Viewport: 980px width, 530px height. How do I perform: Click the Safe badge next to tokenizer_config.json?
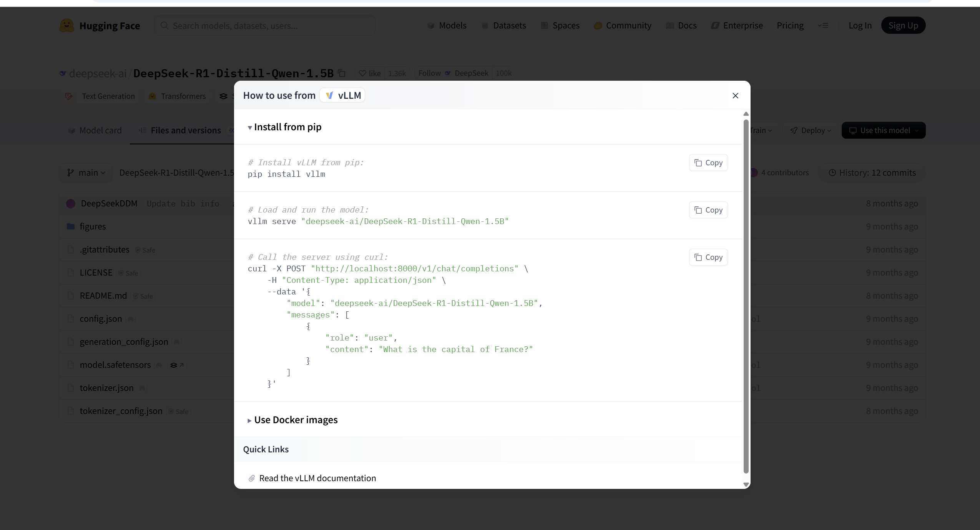pyautogui.click(x=179, y=412)
